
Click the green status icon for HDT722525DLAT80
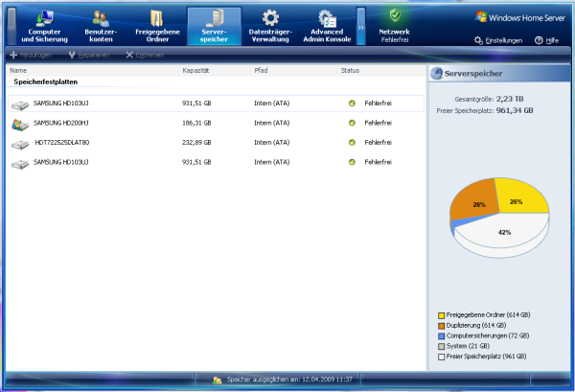click(352, 142)
